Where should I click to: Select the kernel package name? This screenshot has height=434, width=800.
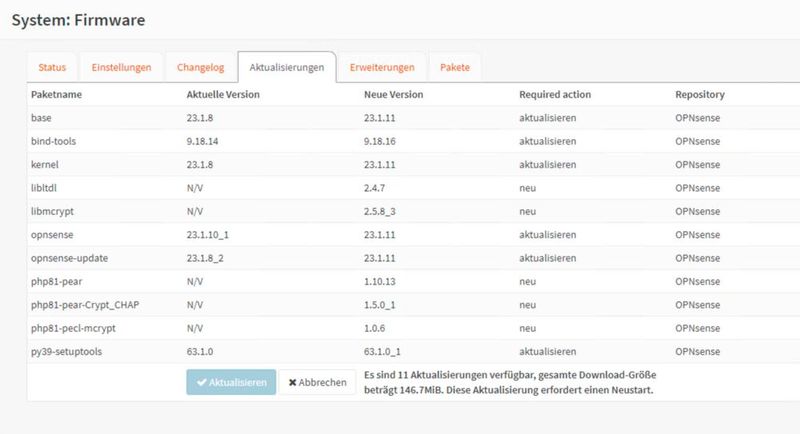tap(44, 165)
